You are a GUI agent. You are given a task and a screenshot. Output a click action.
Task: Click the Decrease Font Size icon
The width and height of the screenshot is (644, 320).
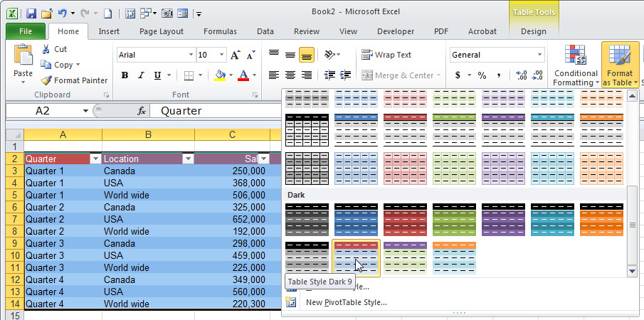pos(250,55)
